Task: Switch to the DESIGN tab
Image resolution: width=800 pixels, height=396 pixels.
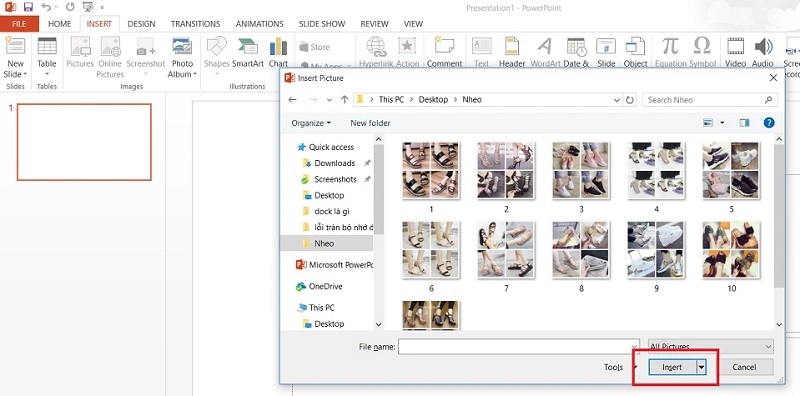Action: [141, 24]
